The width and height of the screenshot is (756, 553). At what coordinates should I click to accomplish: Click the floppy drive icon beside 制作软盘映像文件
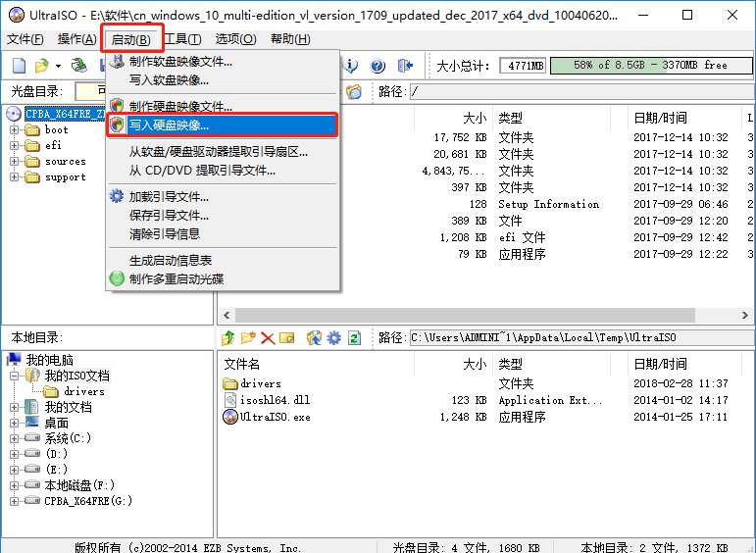click(117, 61)
